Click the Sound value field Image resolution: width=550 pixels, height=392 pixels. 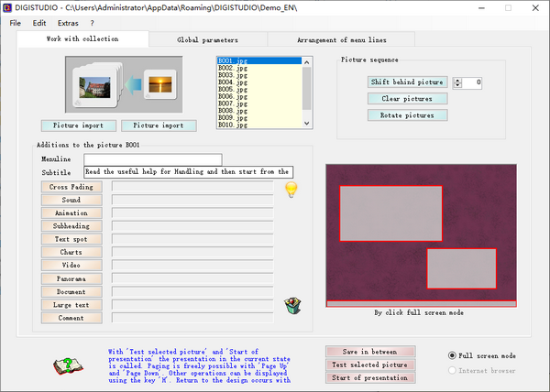pos(192,200)
